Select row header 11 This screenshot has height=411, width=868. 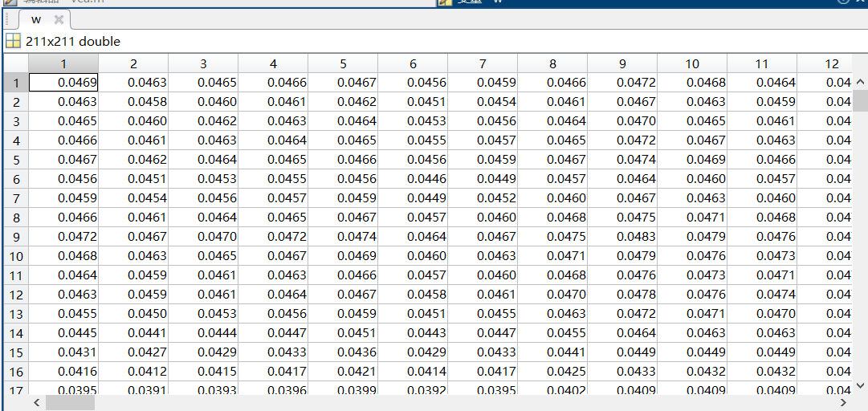pos(16,275)
